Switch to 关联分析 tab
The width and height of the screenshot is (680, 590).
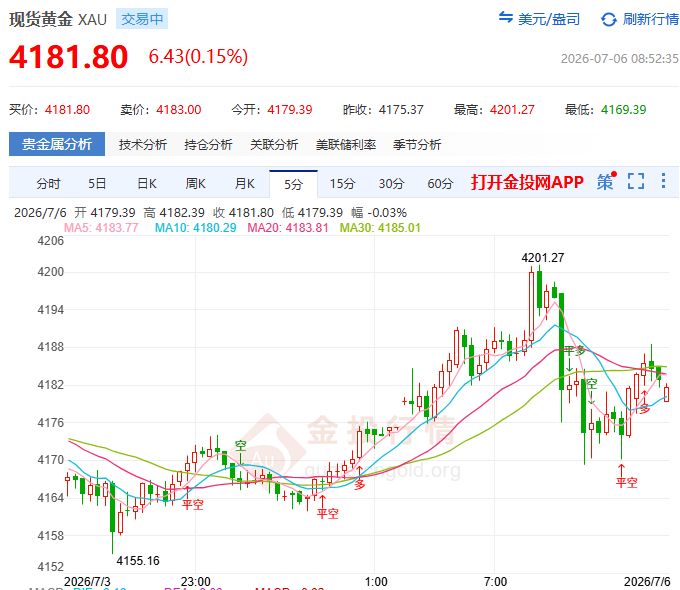click(274, 144)
